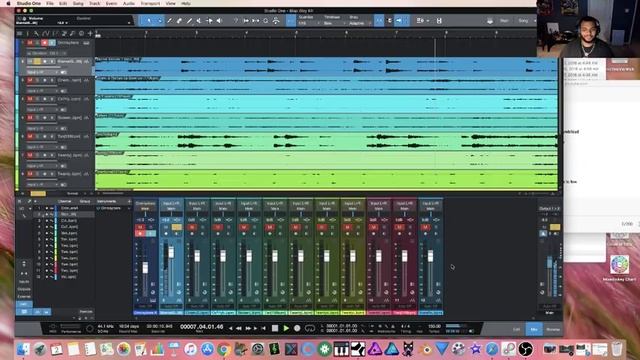
Task: Click the magnifier zoom icon in toolbar
Action: click(266, 20)
